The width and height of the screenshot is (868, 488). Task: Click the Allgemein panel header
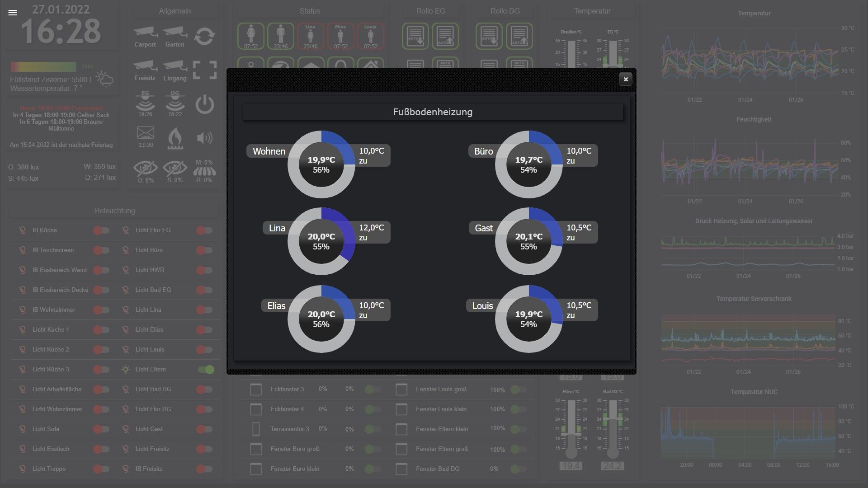pyautogui.click(x=175, y=11)
